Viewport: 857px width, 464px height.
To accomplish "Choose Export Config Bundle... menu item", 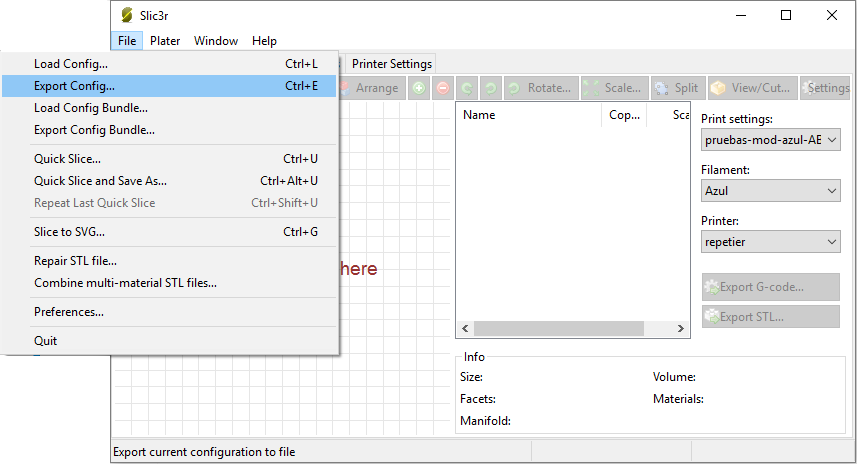I will [x=169, y=130].
